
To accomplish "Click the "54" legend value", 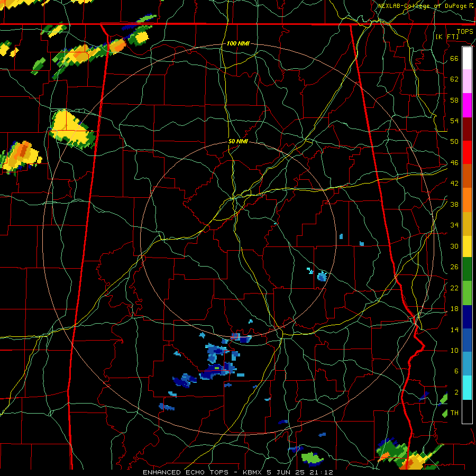I will 454,121.
